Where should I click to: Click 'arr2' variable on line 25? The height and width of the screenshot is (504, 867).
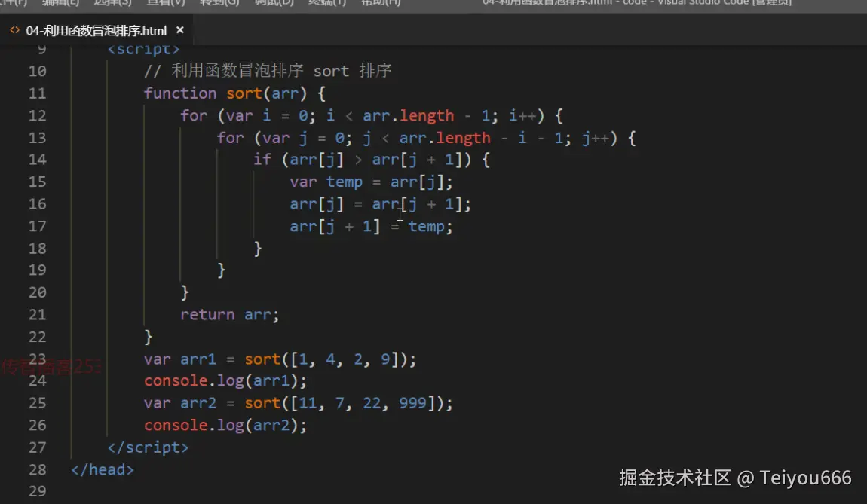[x=198, y=403]
